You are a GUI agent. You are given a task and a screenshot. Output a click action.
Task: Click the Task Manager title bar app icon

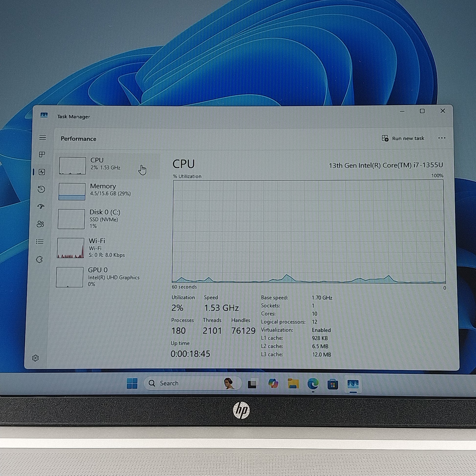pos(44,115)
